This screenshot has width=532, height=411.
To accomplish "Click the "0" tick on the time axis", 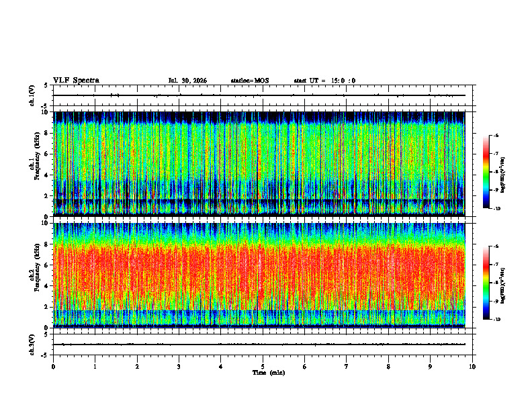I will pyautogui.click(x=53, y=367).
